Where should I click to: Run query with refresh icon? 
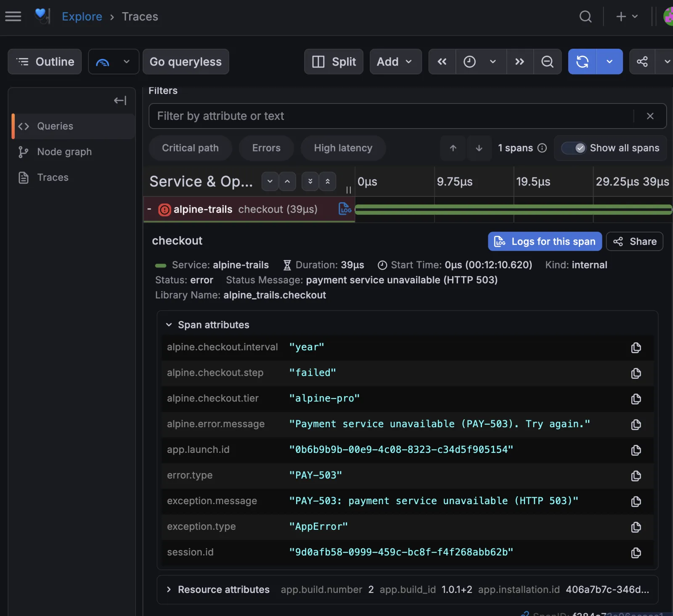click(582, 62)
